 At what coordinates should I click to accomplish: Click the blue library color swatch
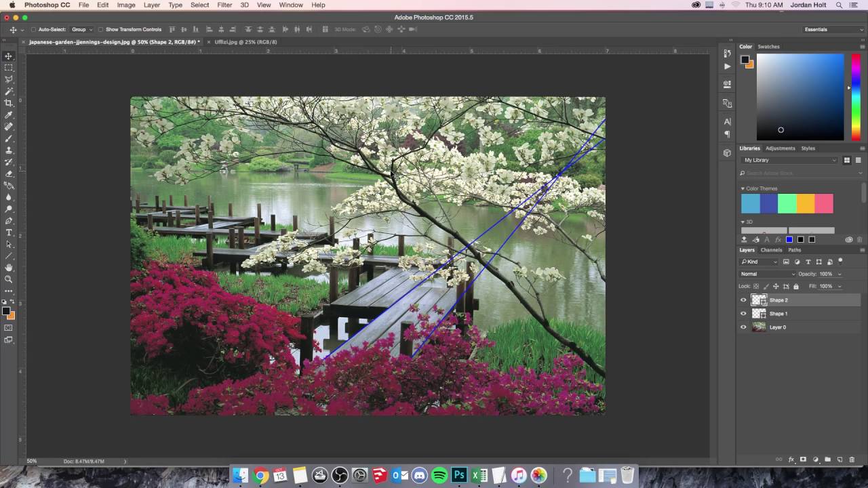[789, 239]
